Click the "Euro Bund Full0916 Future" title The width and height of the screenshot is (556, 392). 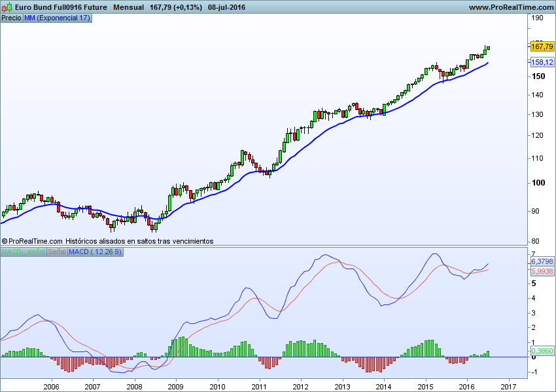pos(60,7)
